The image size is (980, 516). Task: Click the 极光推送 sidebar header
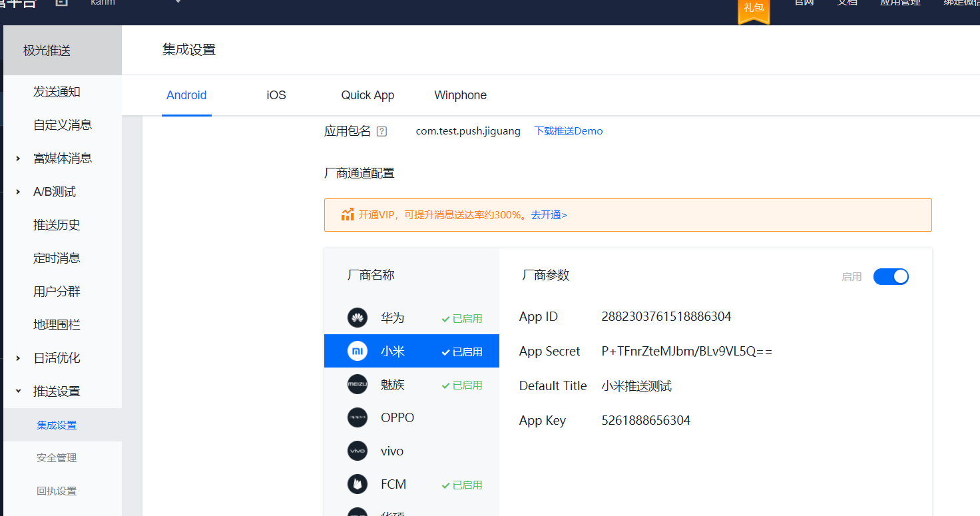coord(63,51)
